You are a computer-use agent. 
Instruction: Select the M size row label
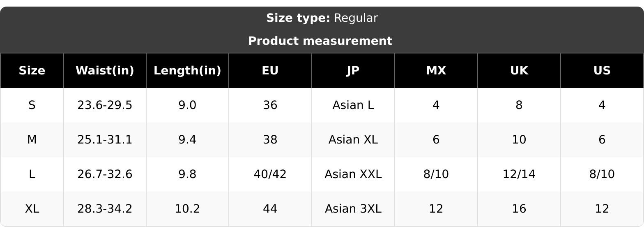[32, 140]
